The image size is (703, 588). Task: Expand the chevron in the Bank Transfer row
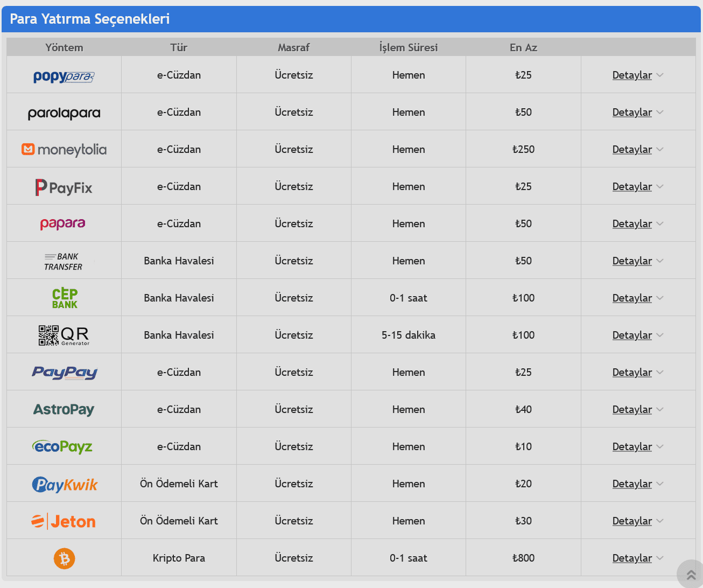[660, 261]
